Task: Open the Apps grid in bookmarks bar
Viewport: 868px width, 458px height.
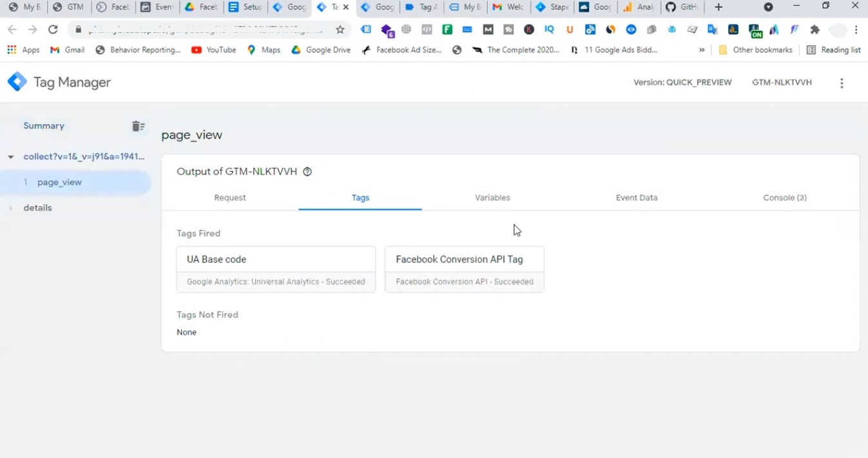Action: [x=23, y=50]
